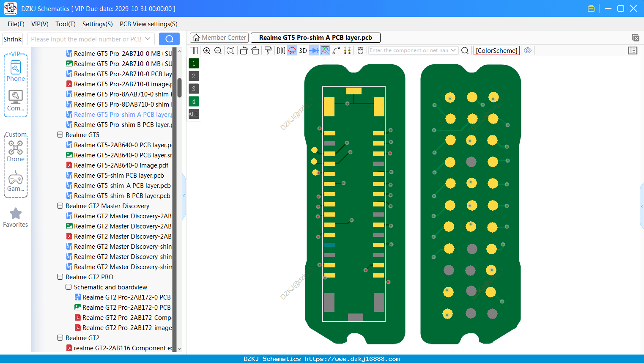Search component using magnifier in PCB toolbar

465,50
